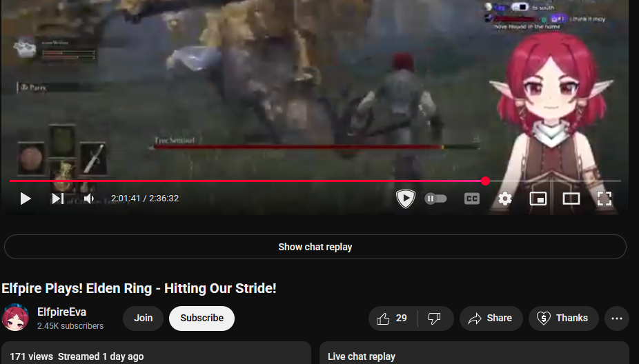The image size is (639, 364).
Task: Open the player settings gear
Action: coord(504,199)
